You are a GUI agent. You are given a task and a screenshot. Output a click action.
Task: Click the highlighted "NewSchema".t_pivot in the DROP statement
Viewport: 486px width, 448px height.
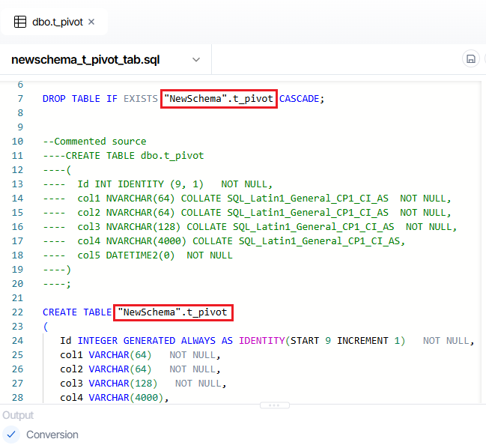pyautogui.click(x=219, y=98)
